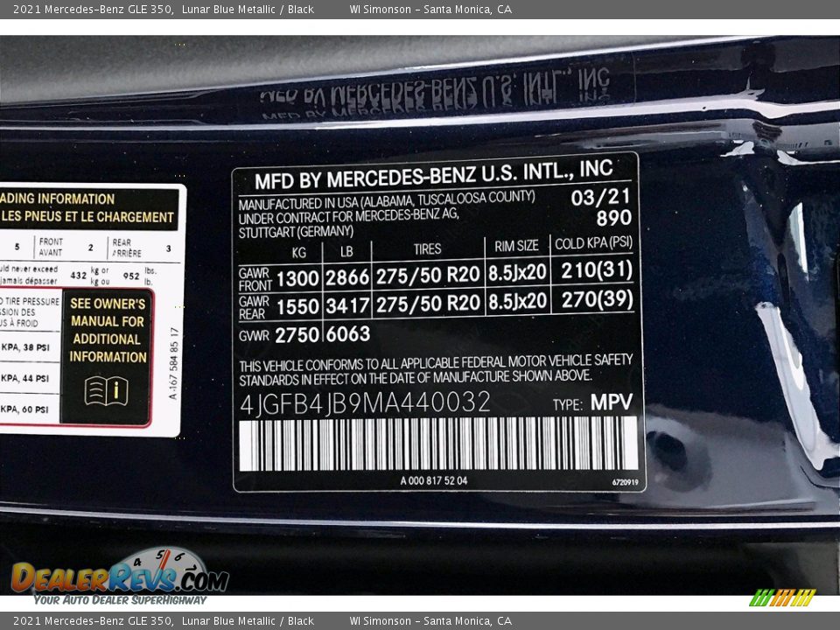The image size is (840, 630).
Task: Click the GVWR value 6063
Action: [347, 334]
